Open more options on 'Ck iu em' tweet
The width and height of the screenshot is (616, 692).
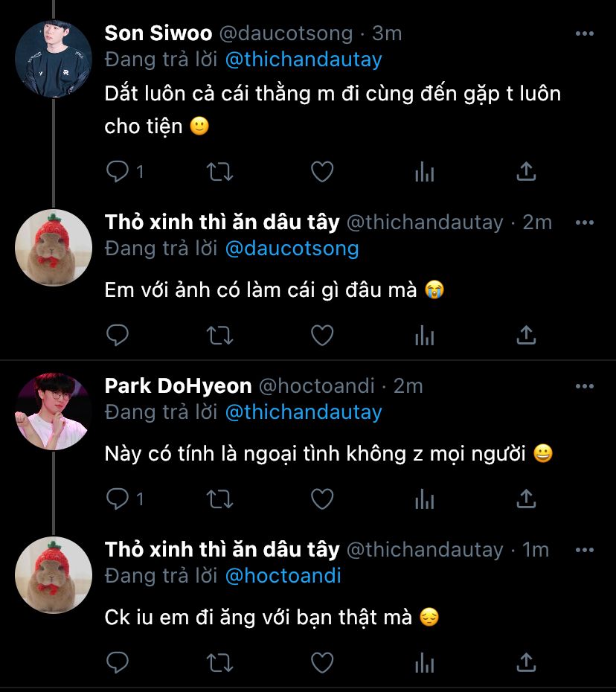tap(585, 550)
